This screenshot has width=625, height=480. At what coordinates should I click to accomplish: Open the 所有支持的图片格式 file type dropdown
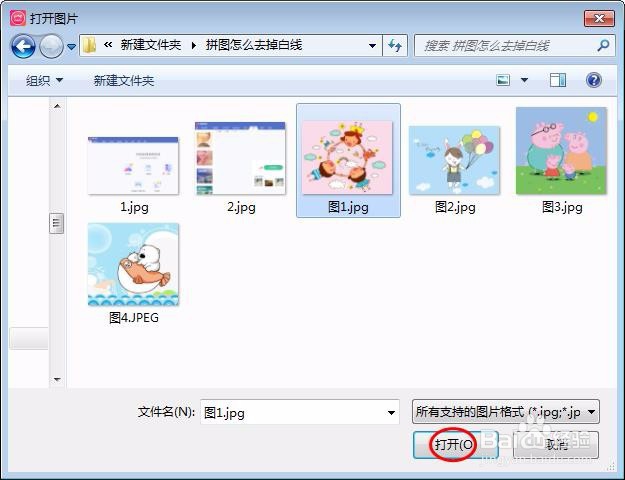click(x=505, y=411)
